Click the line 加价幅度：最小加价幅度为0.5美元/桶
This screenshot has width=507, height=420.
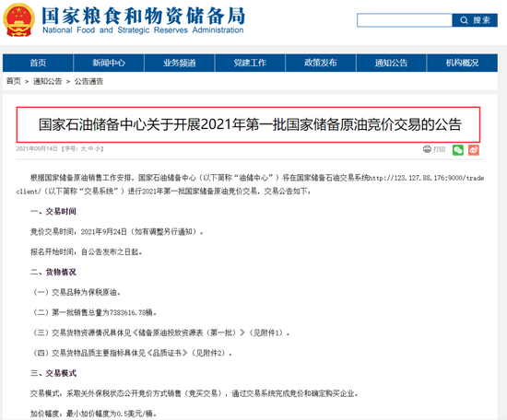click(x=94, y=414)
